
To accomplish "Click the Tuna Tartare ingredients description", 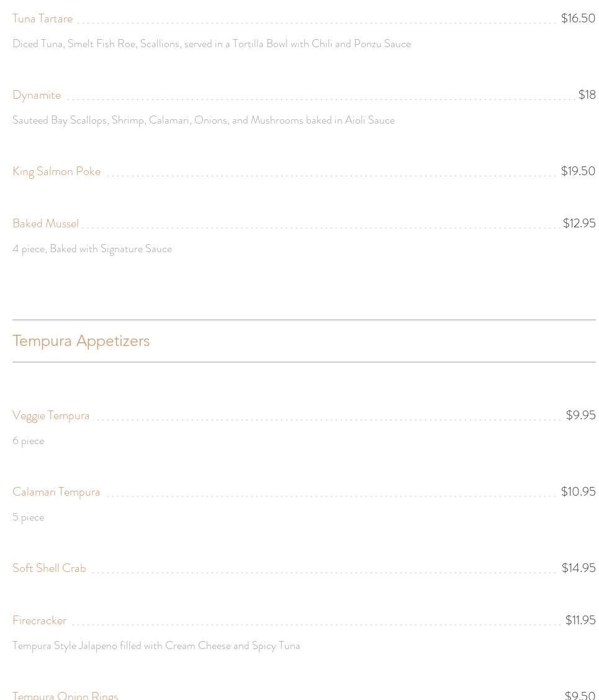I will (212, 43).
